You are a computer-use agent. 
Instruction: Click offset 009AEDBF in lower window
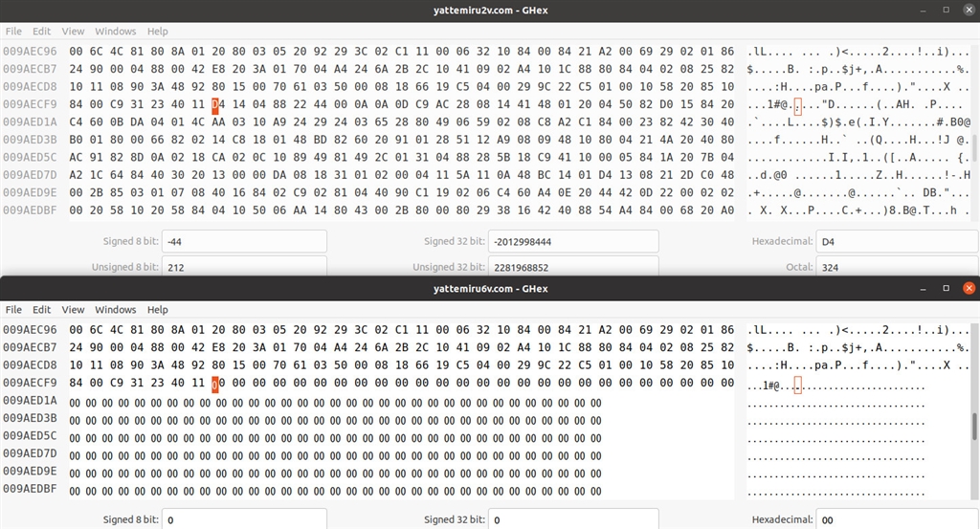point(30,489)
